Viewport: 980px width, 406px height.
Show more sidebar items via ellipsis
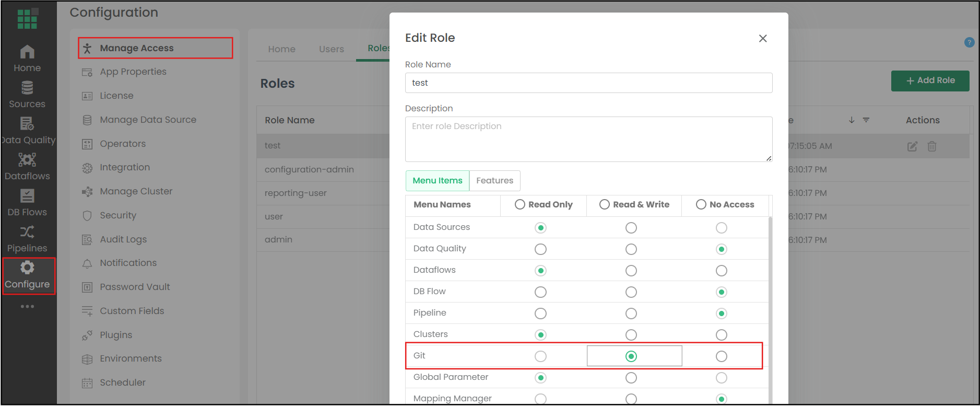tap(27, 306)
